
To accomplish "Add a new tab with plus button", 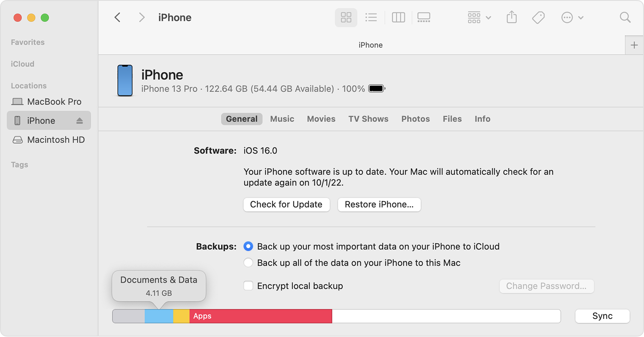I will tap(634, 45).
